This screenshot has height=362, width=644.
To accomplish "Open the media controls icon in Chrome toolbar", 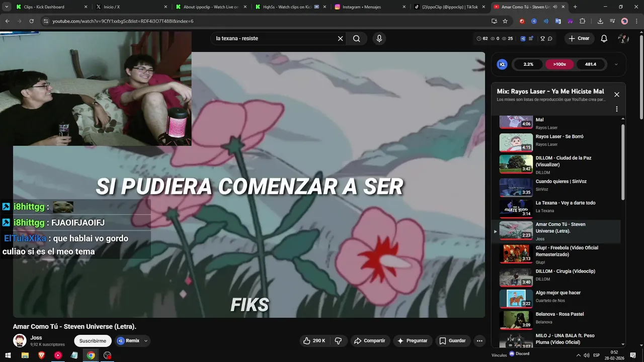I will pyautogui.click(x=612, y=21).
